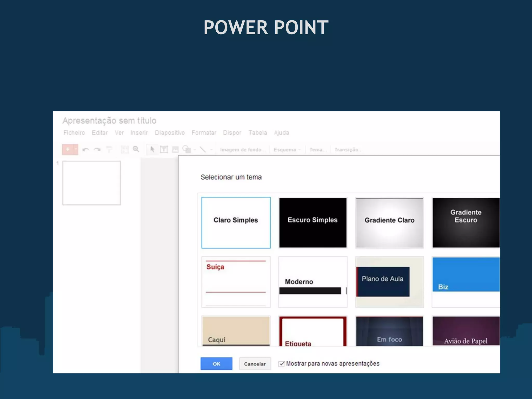Open the Ficheiro menu
The width and height of the screenshot is (532, 399).
coord(74,133)
